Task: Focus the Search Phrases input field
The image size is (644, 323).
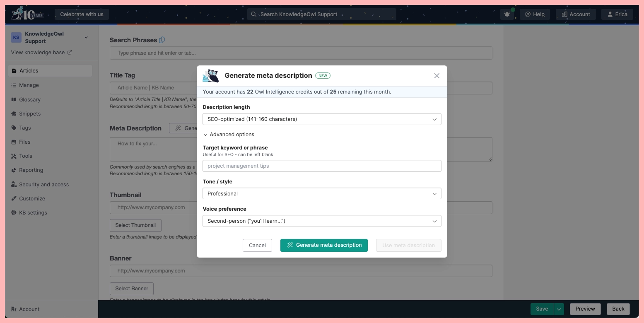Action: (x=301, y=53)
